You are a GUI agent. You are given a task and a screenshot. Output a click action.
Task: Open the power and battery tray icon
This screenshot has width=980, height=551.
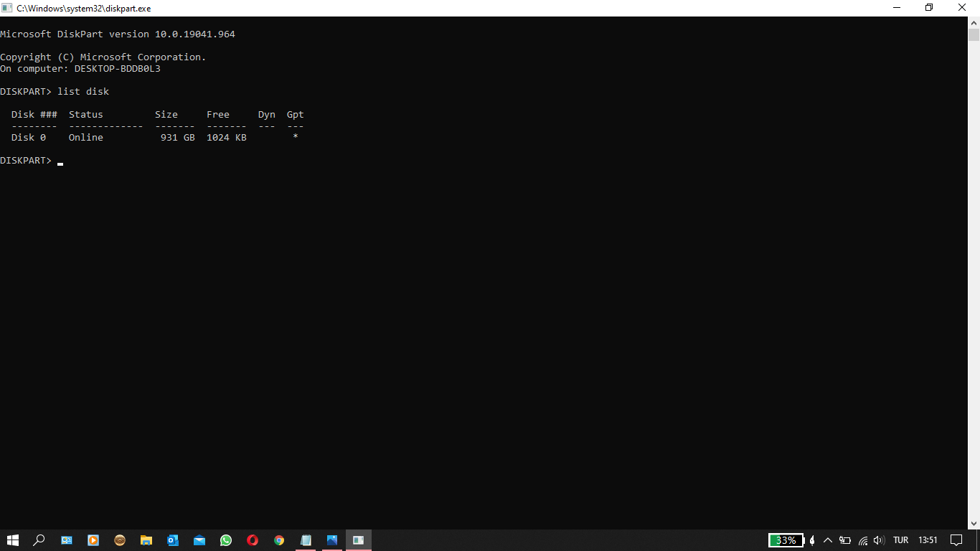845,540
